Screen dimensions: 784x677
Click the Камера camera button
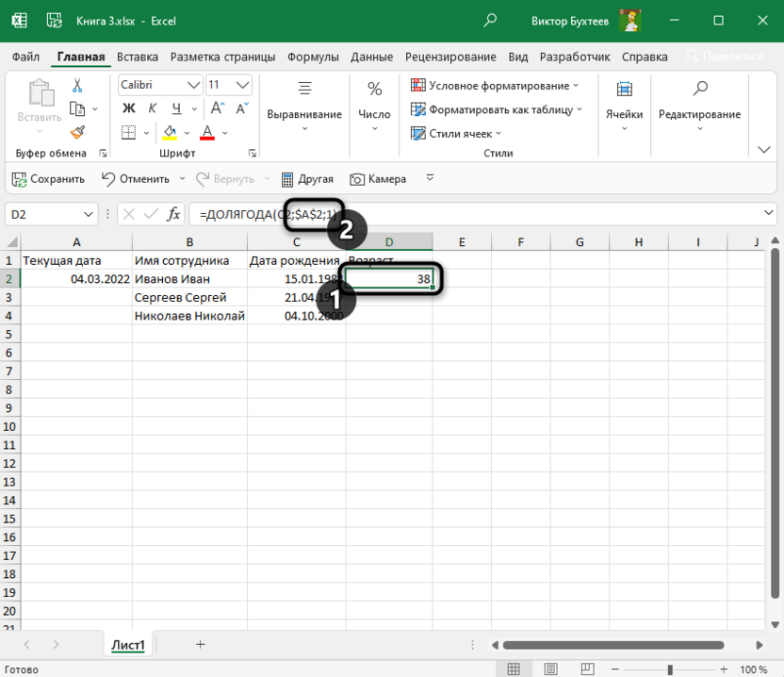(378, 178)
